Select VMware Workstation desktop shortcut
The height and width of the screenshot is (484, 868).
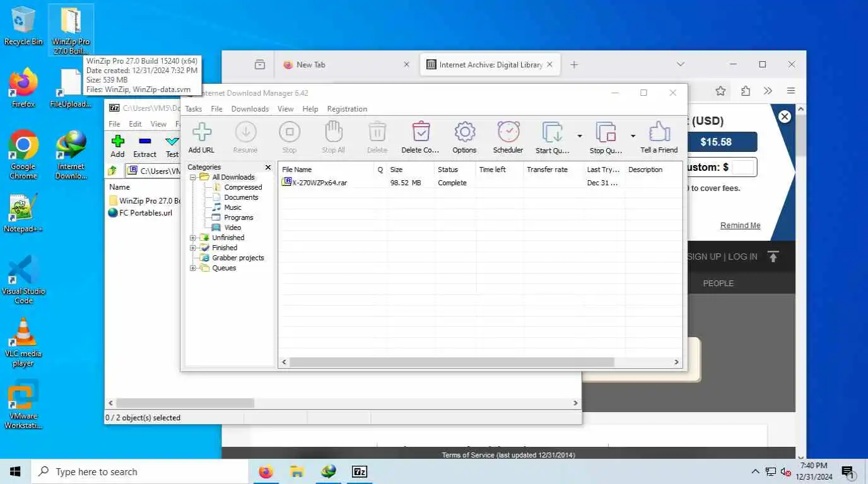[23, 405]
